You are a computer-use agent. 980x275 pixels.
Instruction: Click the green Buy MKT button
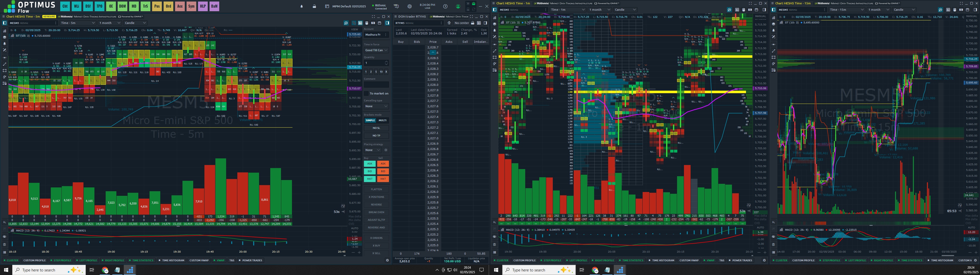coord(369,179)
